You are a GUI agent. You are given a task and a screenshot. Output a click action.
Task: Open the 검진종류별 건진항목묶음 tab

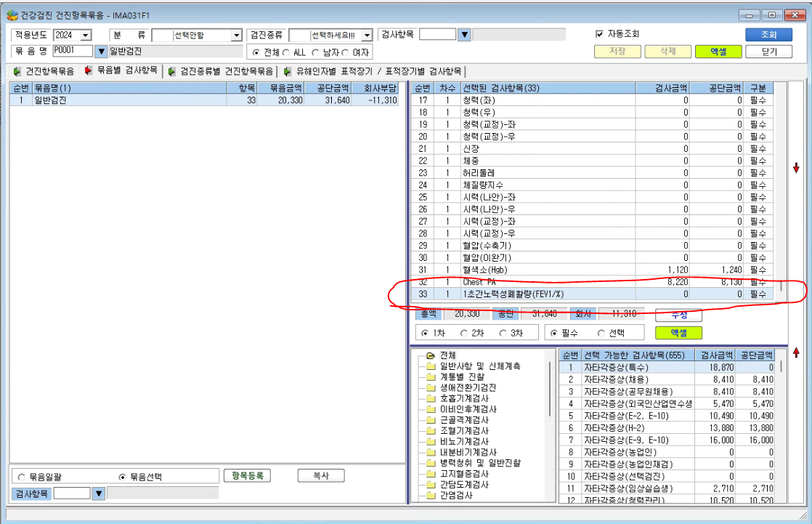pyautogui.click(x=221, y=71)
